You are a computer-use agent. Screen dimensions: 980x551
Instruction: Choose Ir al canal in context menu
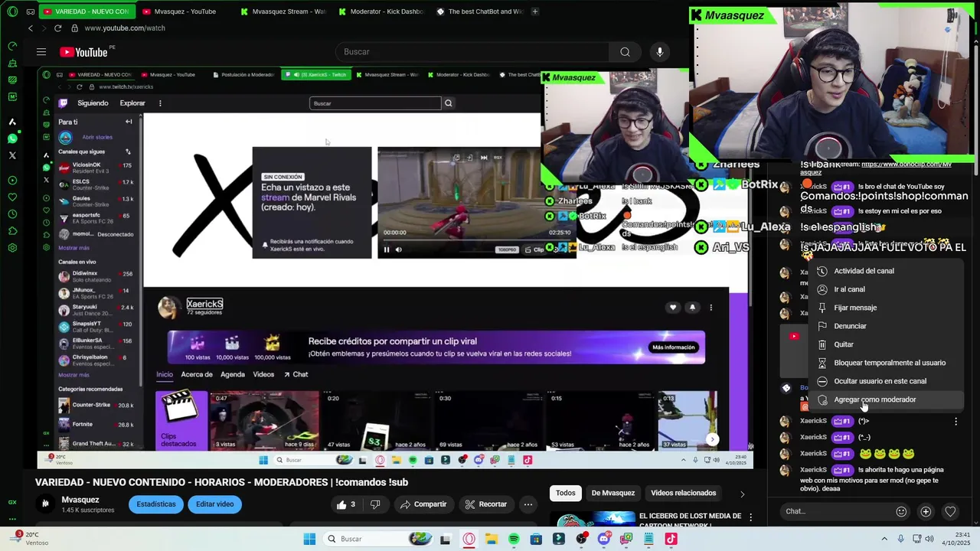click(x=886, y=289)
